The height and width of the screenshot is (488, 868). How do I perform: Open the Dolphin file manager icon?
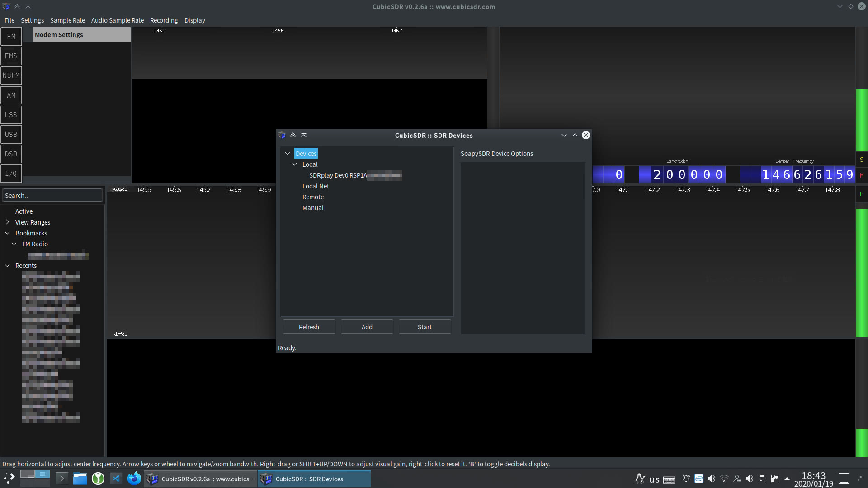pos(80,479)
